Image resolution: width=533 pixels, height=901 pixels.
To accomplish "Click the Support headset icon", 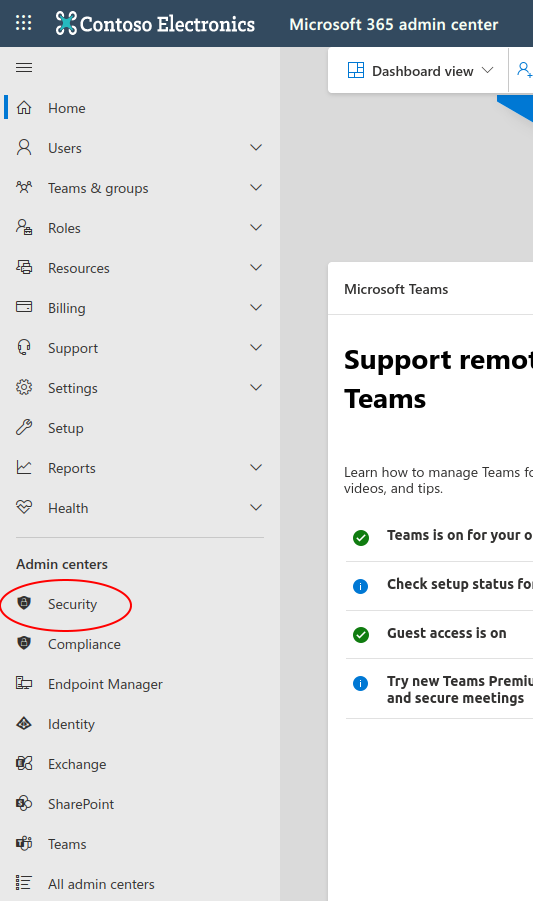I will (x=24, y=347).
